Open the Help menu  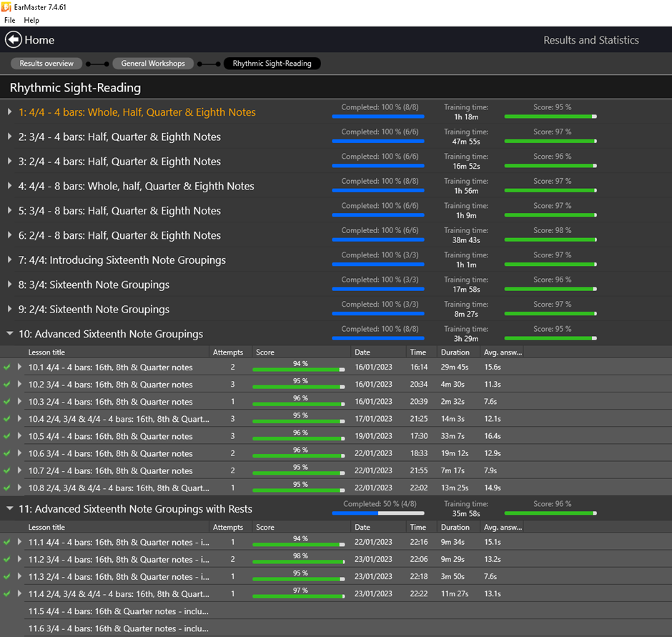pos(31,21)
